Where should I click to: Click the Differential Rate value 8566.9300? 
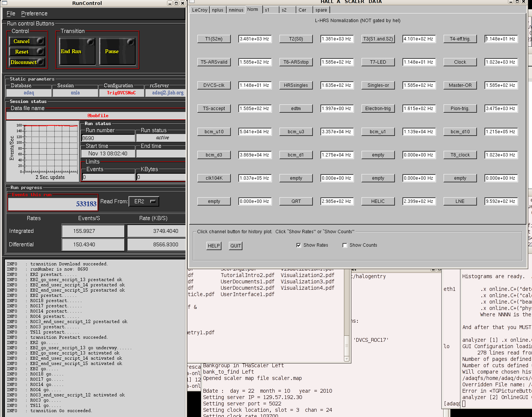coord(157,244)
